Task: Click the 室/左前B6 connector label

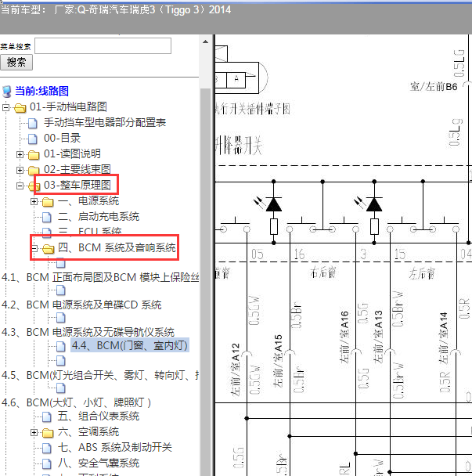Action: (x=434, y=87)
